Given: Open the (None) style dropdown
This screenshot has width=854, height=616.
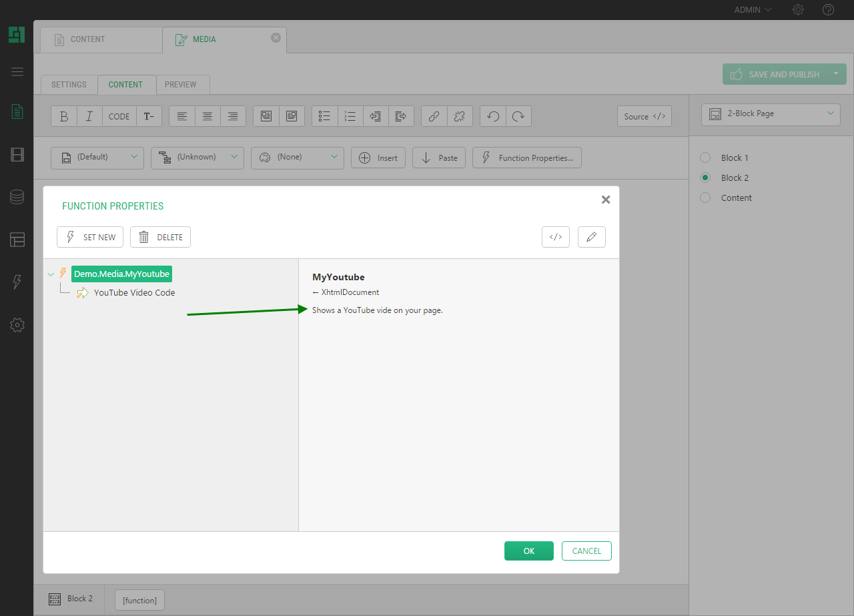Looking at the screenshot, I should (x=298, y=158).
